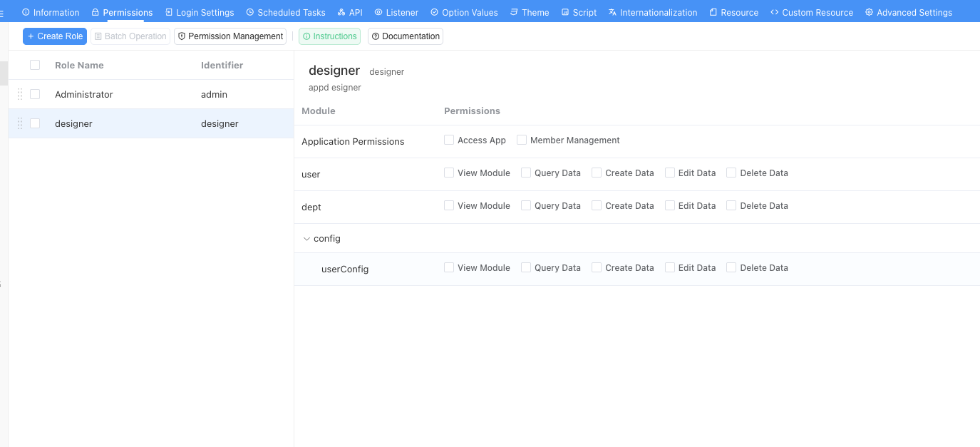Open the Internationalization tab
The image size is (980, 447).
(652, 12)
